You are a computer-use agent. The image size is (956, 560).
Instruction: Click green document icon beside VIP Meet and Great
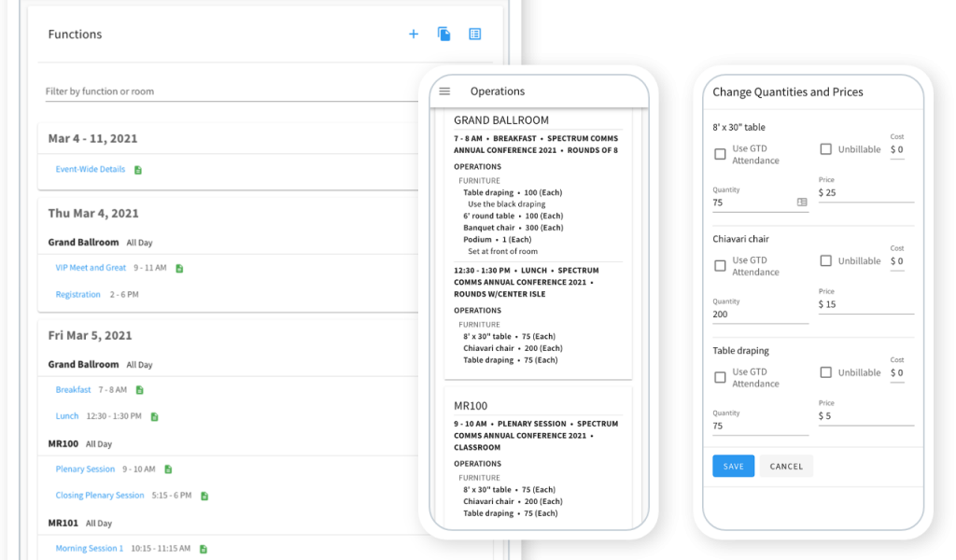coord(179,269)
